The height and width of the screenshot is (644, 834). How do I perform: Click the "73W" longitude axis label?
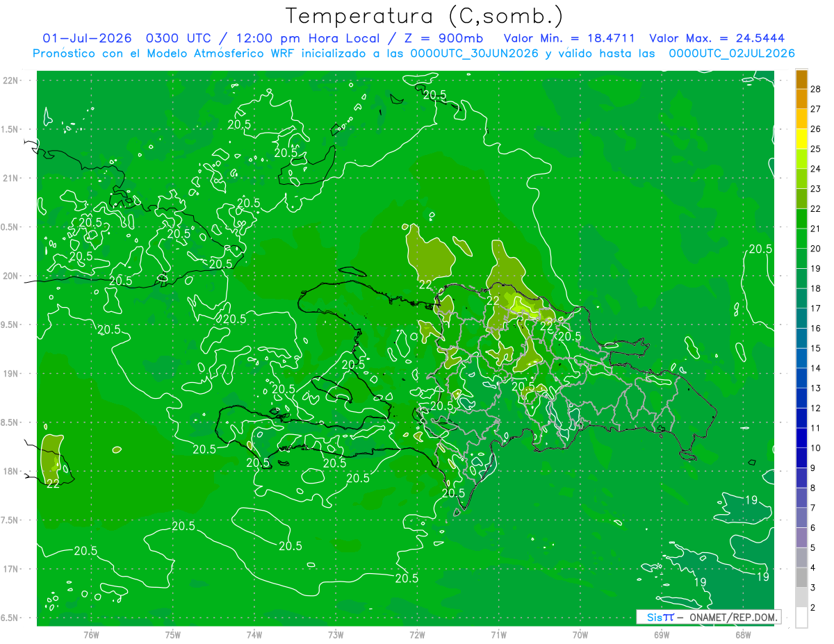point(336,635)
